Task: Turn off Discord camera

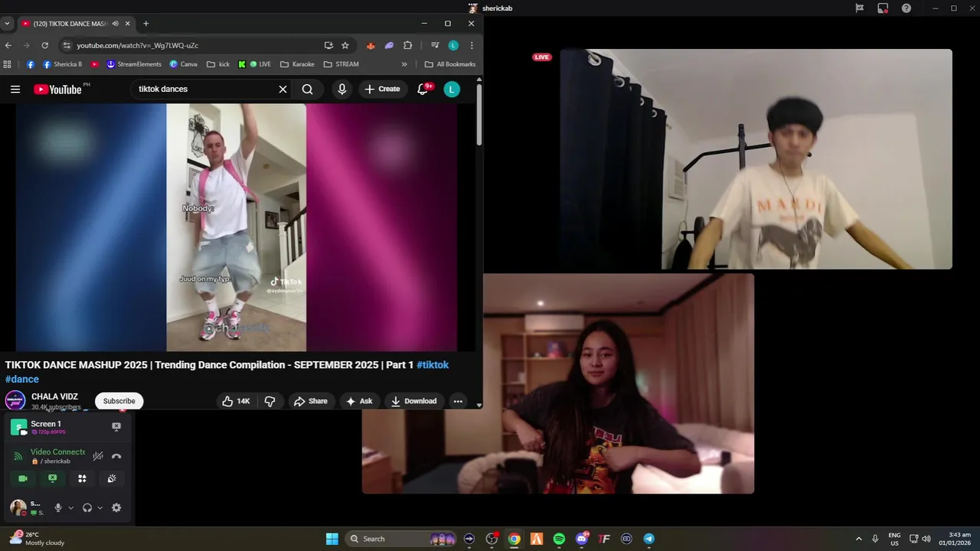Action: [23, 478]
